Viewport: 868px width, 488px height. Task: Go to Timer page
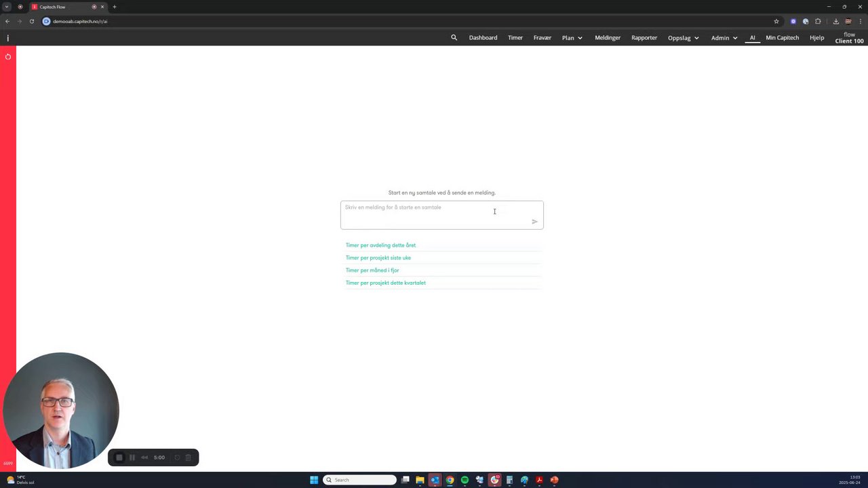[x=515, y=38]
